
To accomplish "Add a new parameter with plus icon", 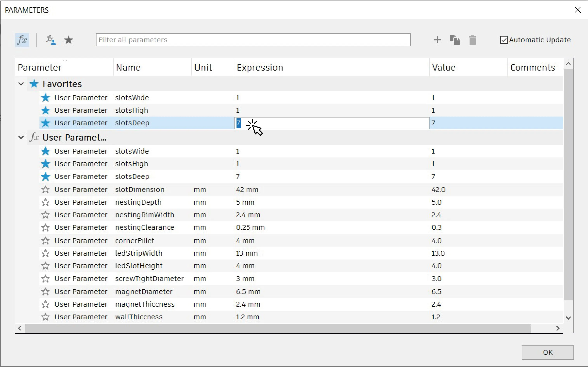I will tap(438, 40).
